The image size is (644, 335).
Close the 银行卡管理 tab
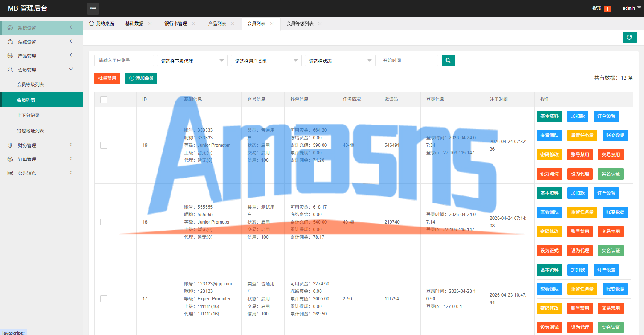pos(193,23)
